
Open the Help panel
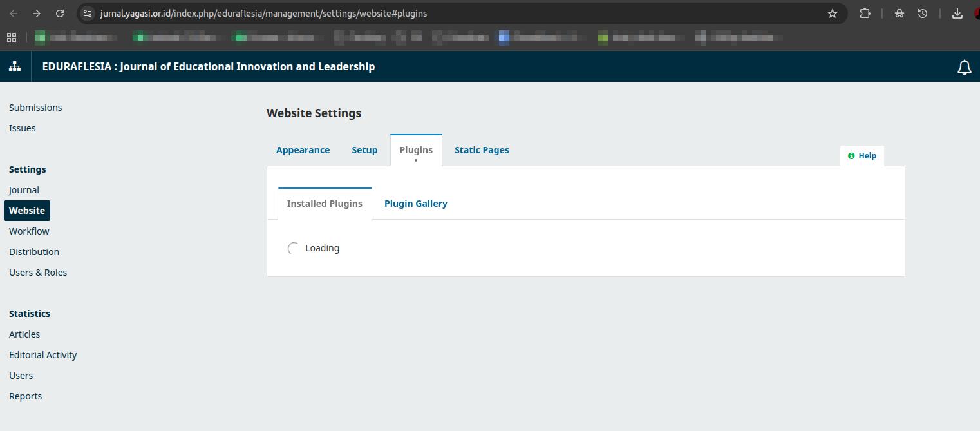click(x=862, y=156)
